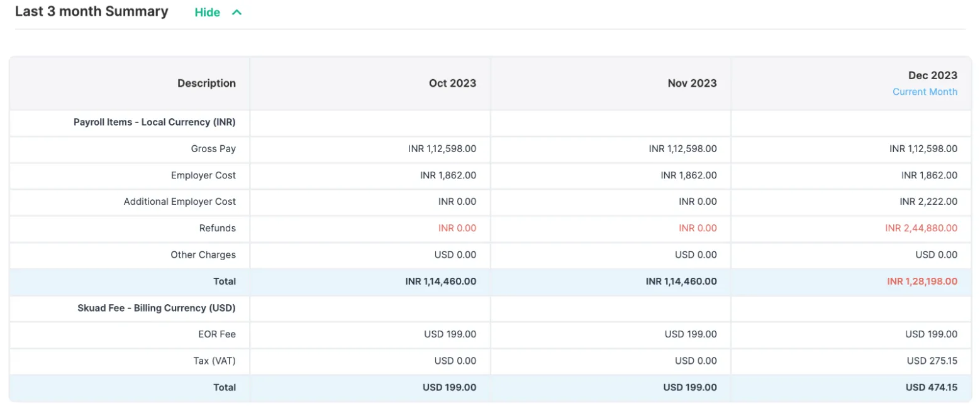Select Oct 2023 Other Charges USD 0.00
980x411 pixels.
[455, 255]
